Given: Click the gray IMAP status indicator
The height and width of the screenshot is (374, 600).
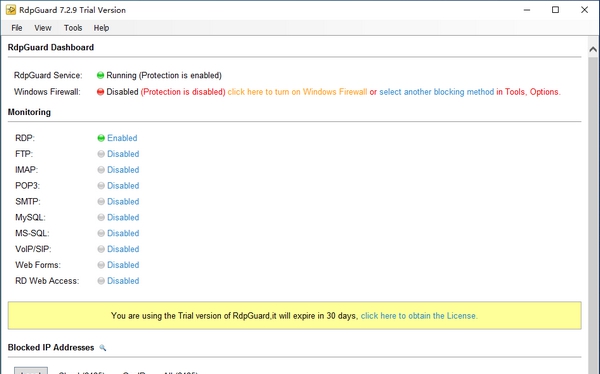Looking at the screenshot, I should coord(101,170).
